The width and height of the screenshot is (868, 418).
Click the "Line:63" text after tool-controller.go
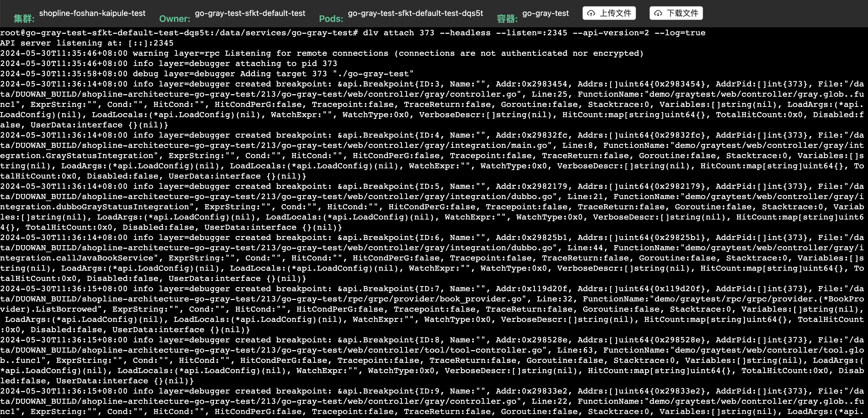click(575, 350)
